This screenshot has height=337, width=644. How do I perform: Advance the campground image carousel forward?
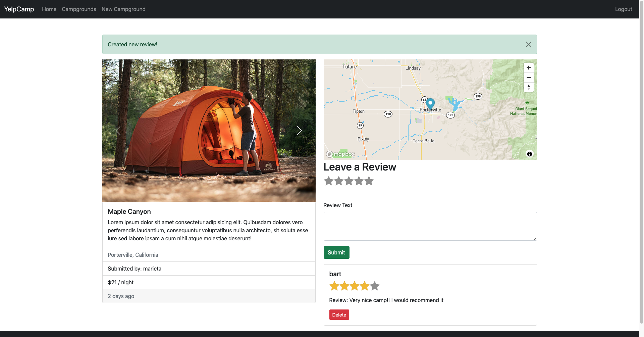pos(299,131)
